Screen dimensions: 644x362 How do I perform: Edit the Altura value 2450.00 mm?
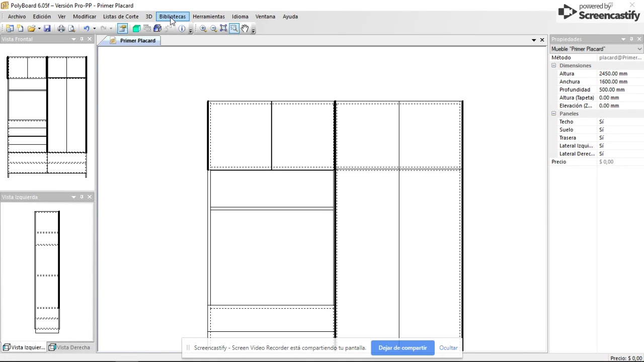620,73
